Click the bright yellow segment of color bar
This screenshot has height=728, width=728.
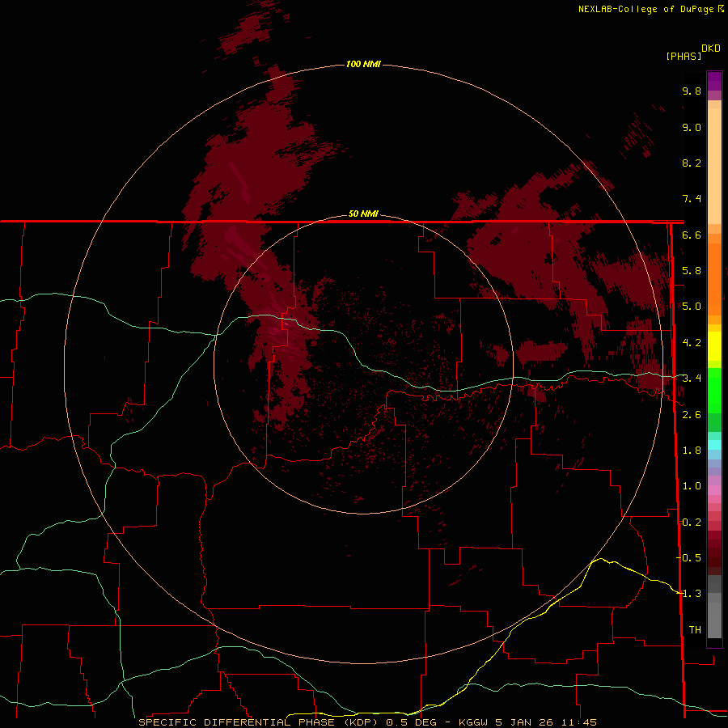click(x=714, y=346)
